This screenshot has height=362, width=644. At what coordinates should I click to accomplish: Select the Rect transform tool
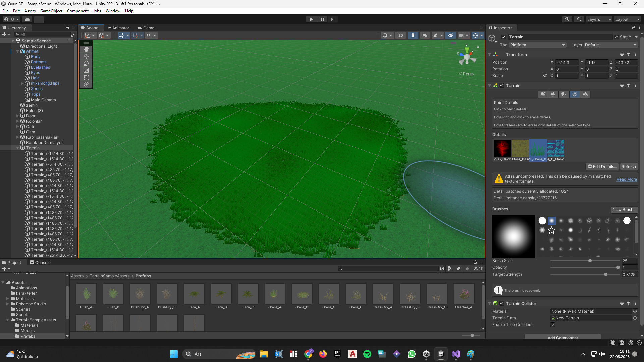[86, 77]
